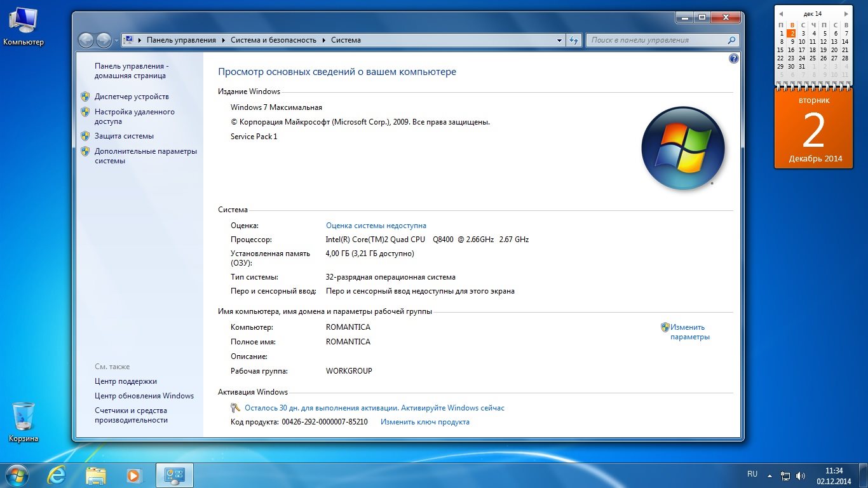Screen dimensions: 868x488
Task: Show hidden tray icons arrow
Action: (770, 475)
